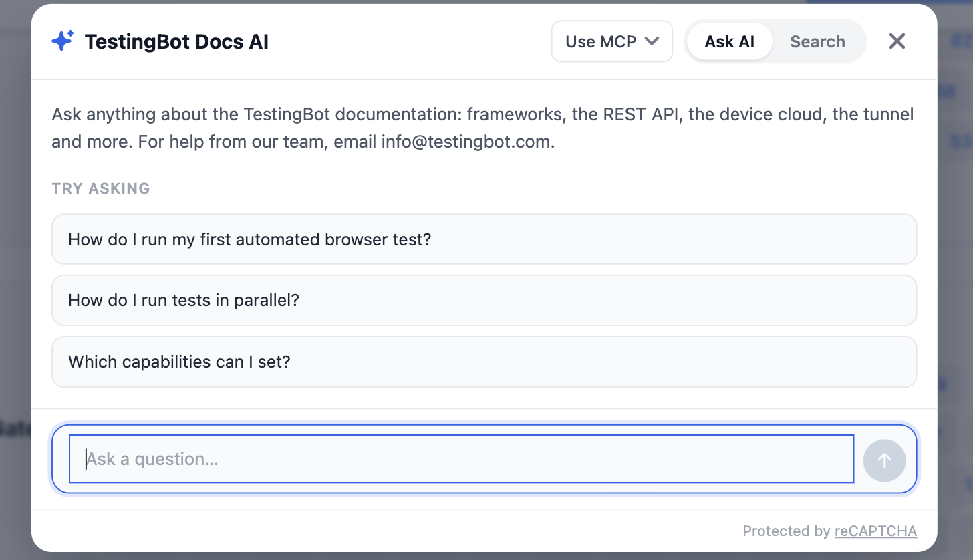This screenshot has height=560, width=973.
Task: Choose suggestion about first automated browser test
Action: click(x=484, y=239)
